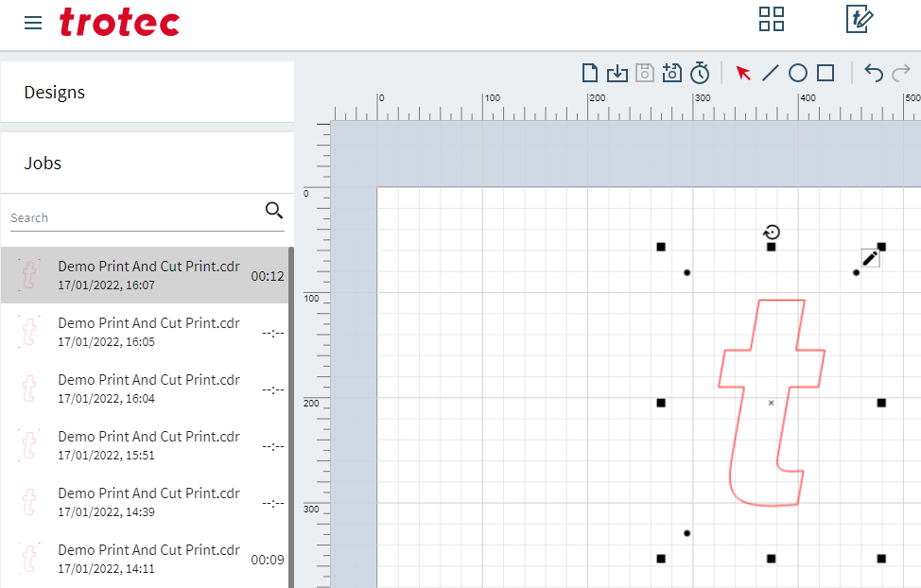Open the job dated 17/01/2022, 14:11
This screenshot has height=588, width=921.
click(148, 559)
